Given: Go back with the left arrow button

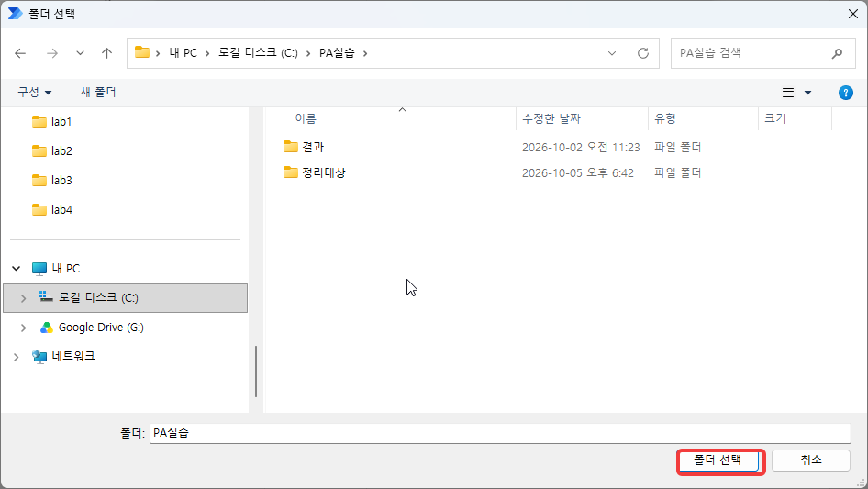Looking at the screenshot, I should (x=20, y=53).
